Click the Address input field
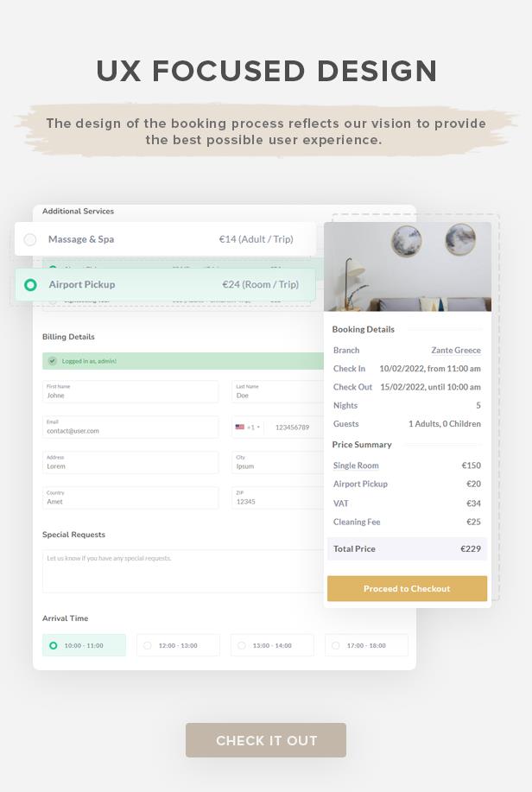Viewport: 532px width, 792px height. 130,463
